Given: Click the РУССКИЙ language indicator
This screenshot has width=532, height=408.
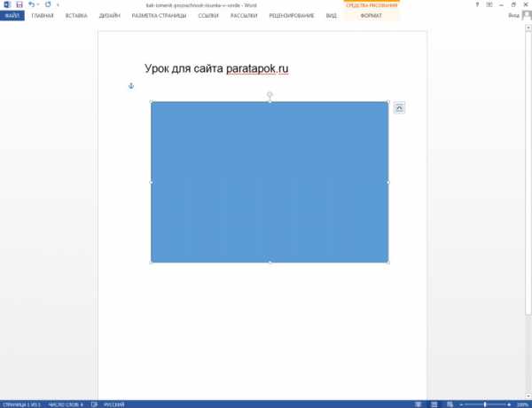Looking at the screenshot, I should coord(114,404).
